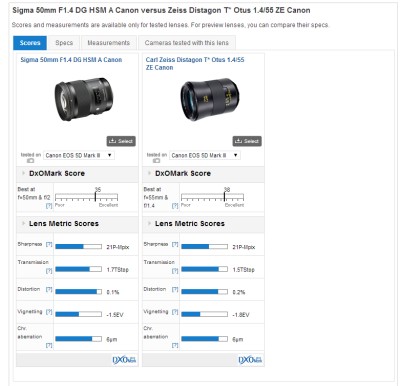Click the Sigma 50mm lens photo
Image resolution: width=400 pixels, height=386 pixels.
(84, 99)
